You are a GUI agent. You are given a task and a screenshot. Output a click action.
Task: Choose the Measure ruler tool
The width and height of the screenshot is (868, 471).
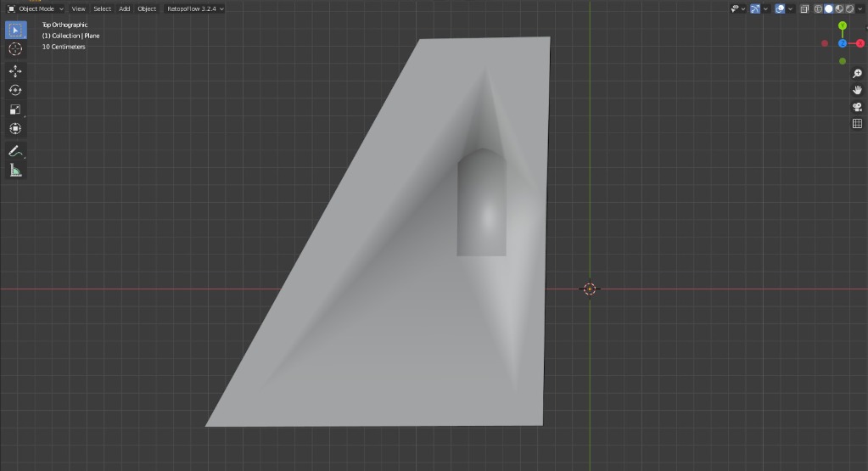click(15, 171)
